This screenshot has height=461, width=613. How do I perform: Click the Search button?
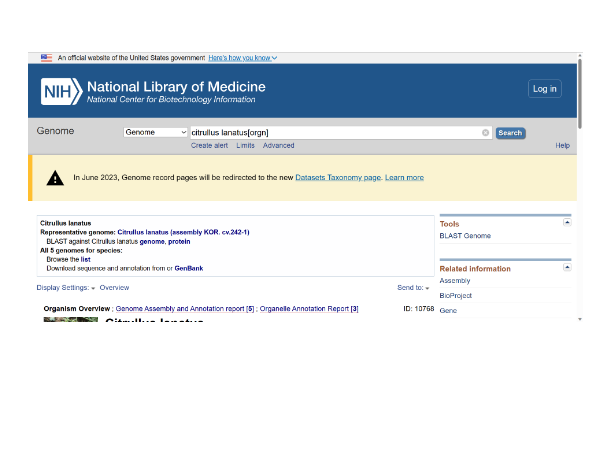tap(510, 133)
